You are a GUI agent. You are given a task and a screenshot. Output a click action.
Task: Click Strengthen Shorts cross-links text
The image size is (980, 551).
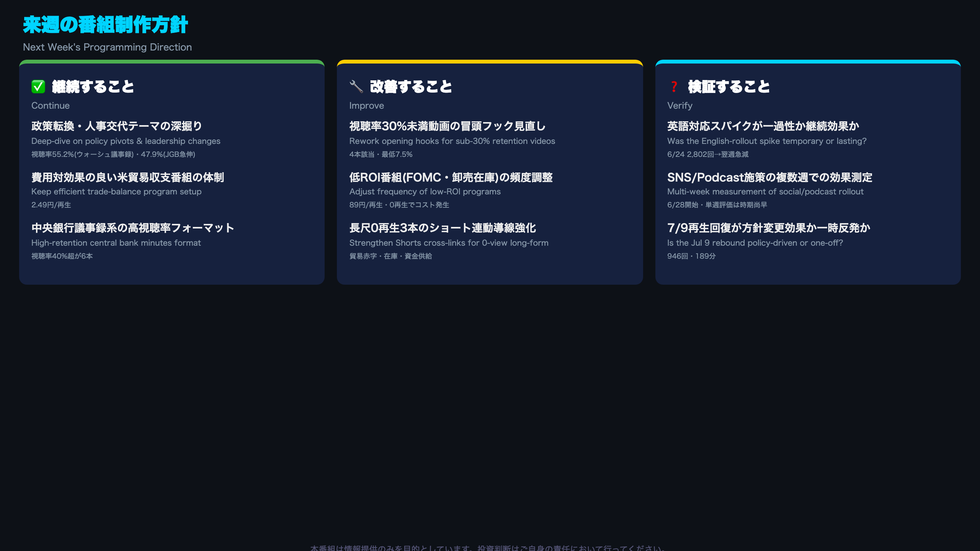[449, 243]
